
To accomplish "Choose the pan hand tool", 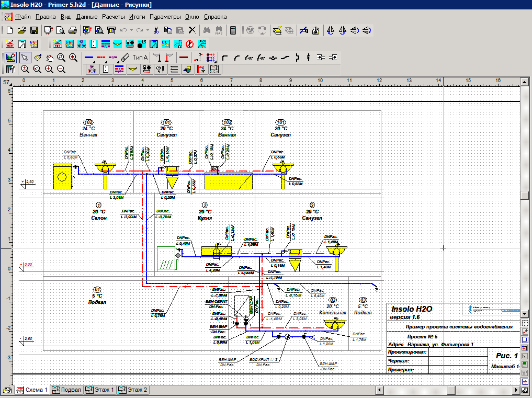I will point(50,58).
